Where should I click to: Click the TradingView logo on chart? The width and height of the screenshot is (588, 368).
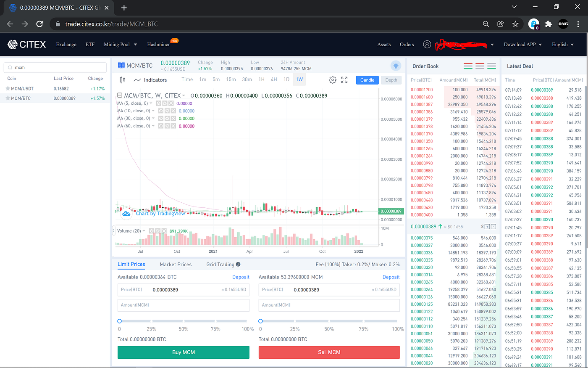point(126,214)
